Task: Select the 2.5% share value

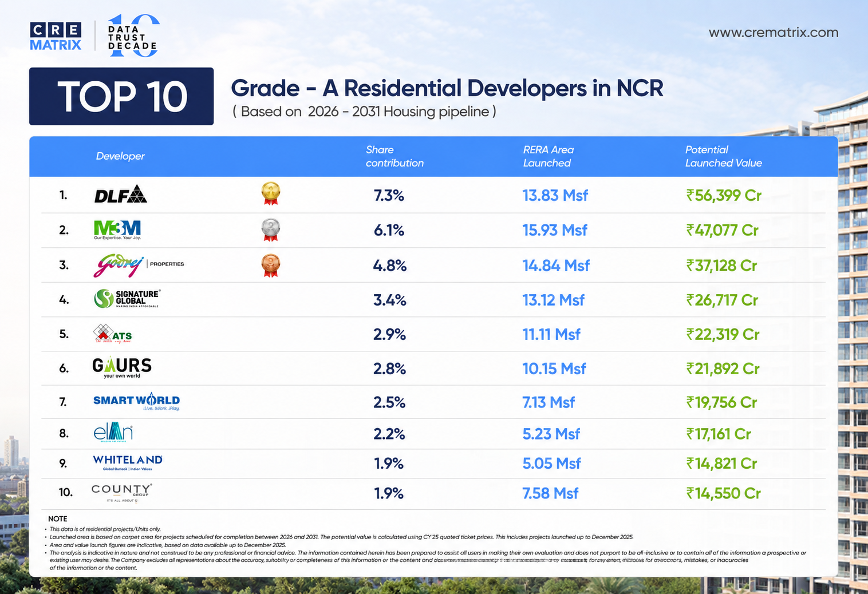Action: pyautogui.click(x=389, y=402)
